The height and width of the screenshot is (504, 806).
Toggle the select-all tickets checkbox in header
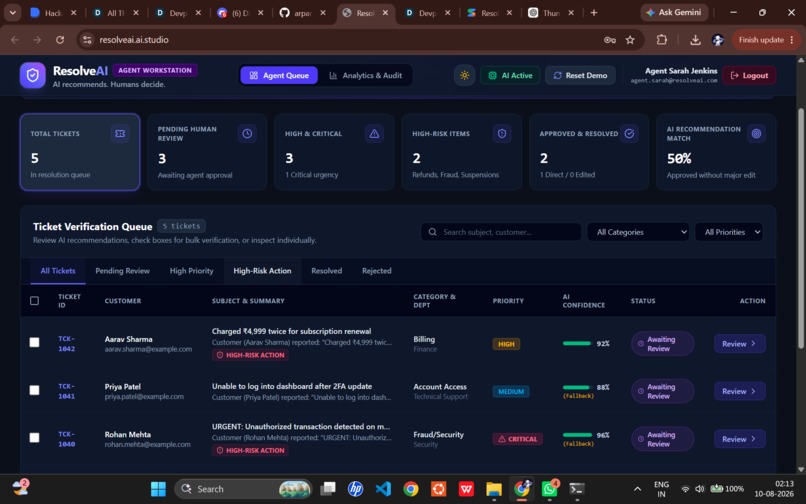pyautogui.click(x=34, y=300)
